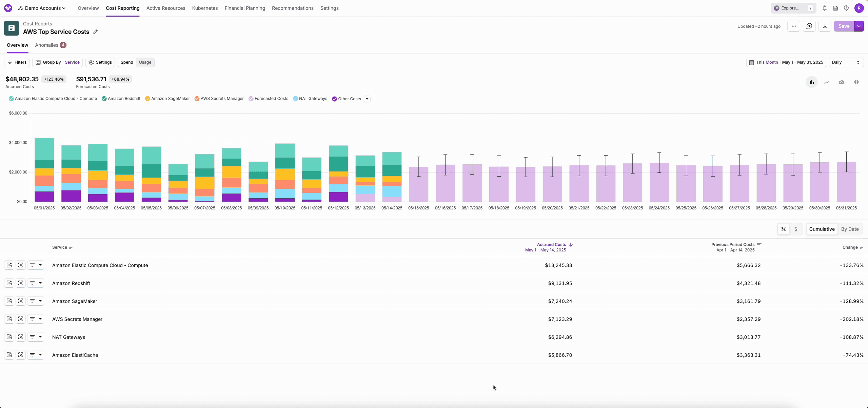Click the Cost Reports breadcrumb link
This screenshot has width=868, height=408.
tap(38, 24)
